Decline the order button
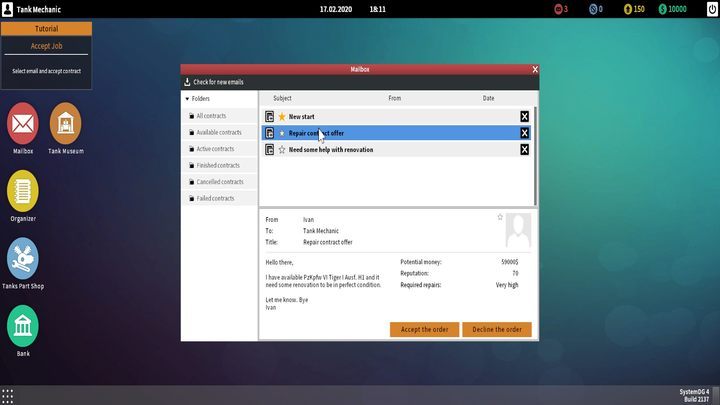Image resolution: width=720 pixels, height=405 pixels. [x=497, y=329]
